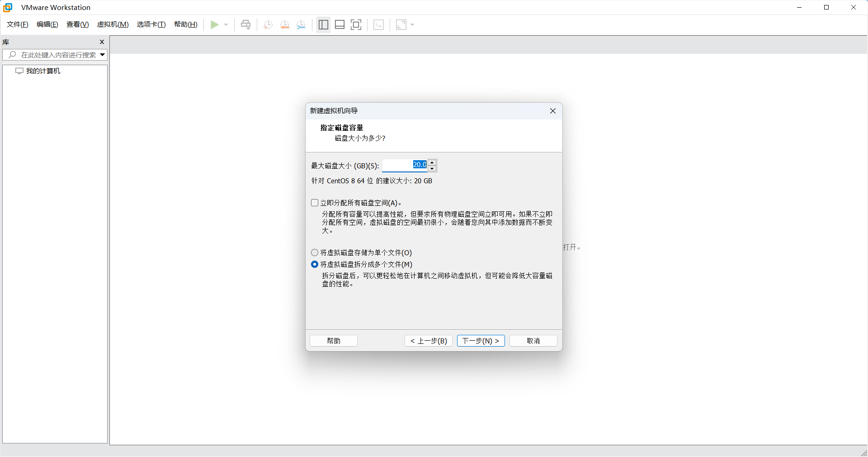Close the 新建虚拟机向导 dialog
868x457 pixels.
[552, 111]
